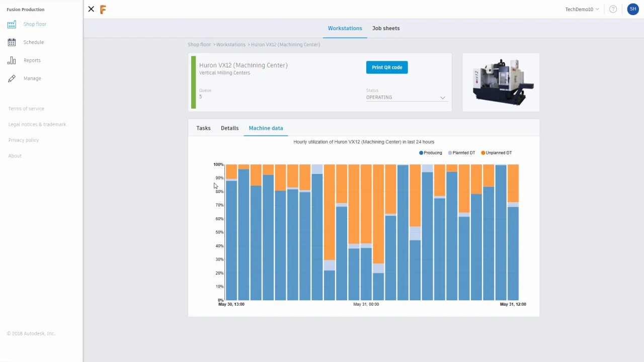Screen dimensions: 644x362
Task: Open the About link
Action: pos(15,156)
